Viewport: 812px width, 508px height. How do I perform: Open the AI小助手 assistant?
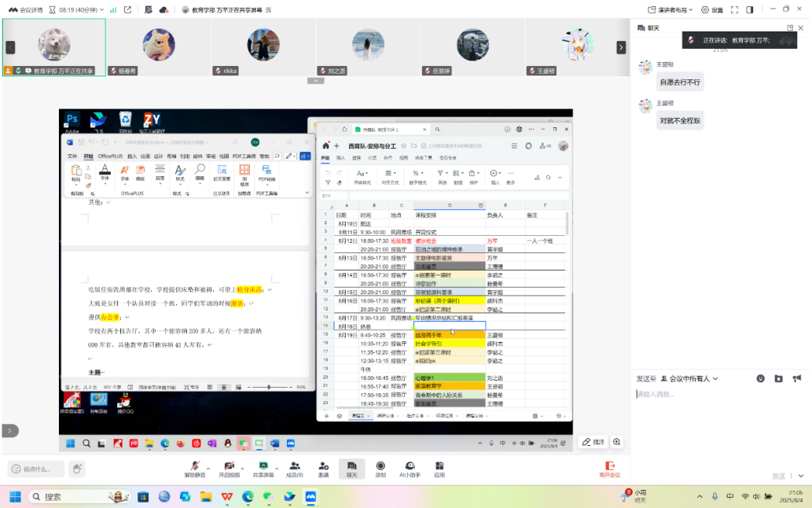(410, 469)
